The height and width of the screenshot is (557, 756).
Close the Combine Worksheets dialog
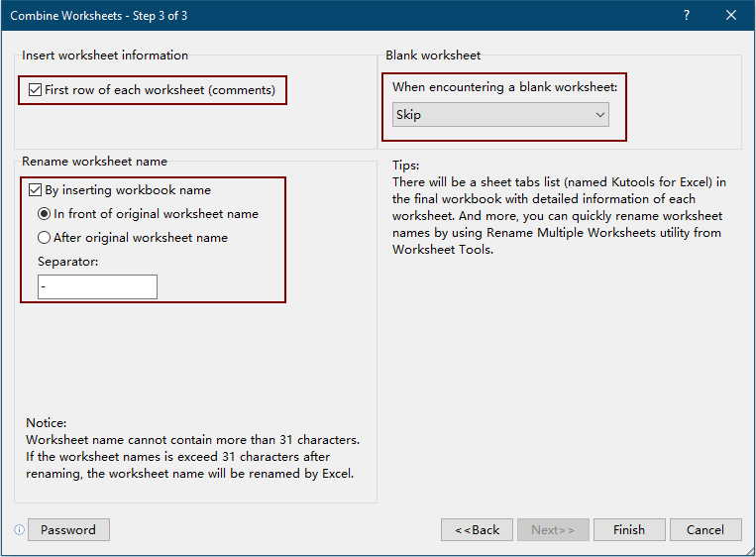click(x=731, y=15)
